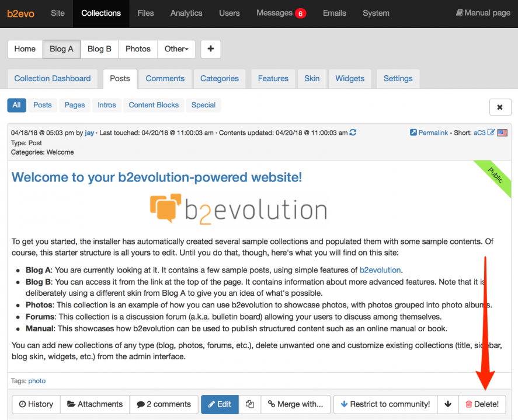
Task: Follow the b2evolution link in the Blog A bullet
Action: [380, 270]
